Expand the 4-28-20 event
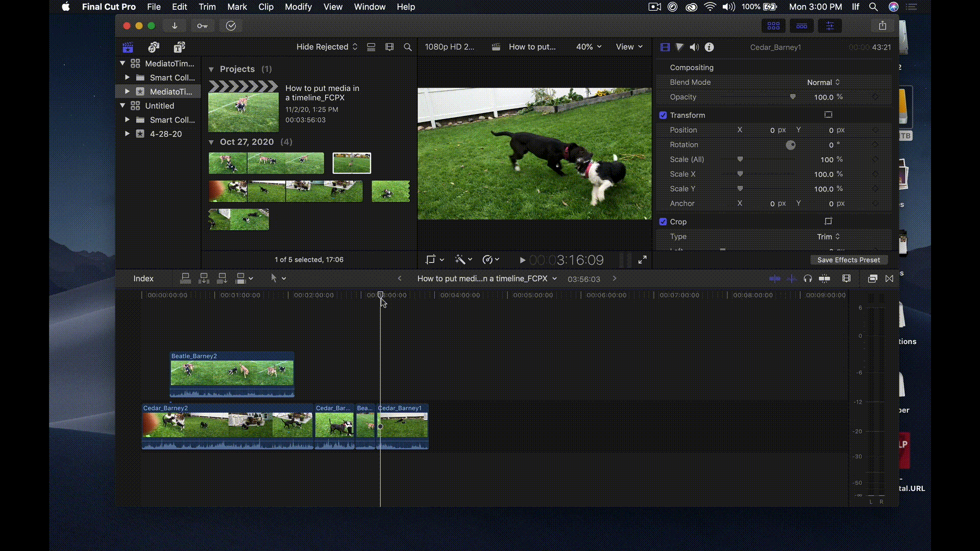980x551 pixels. click(x=127, y=134)
